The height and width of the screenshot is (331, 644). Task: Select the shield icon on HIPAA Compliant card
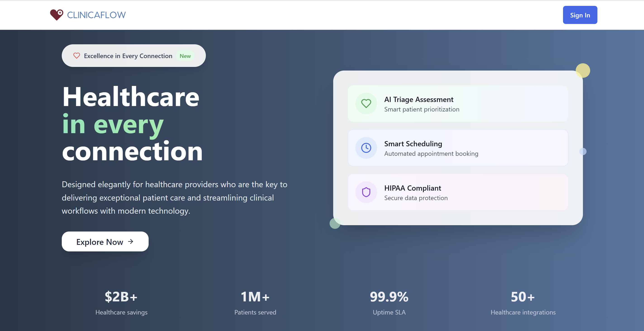point(366,192)
